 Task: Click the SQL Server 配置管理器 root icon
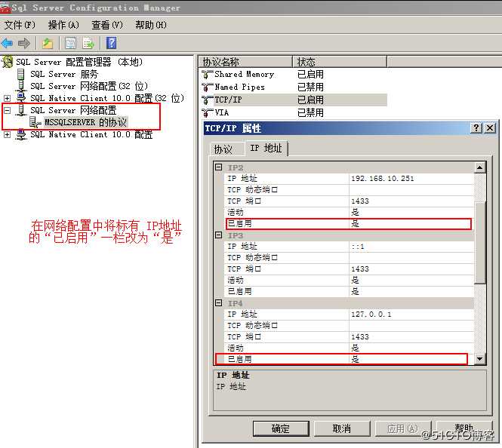click(8, 62)
